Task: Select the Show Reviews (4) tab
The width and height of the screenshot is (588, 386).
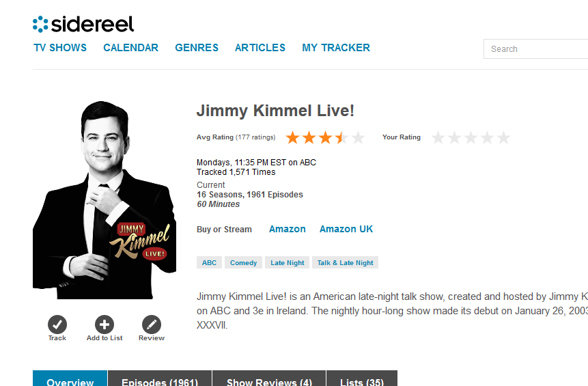Action: 269,381
